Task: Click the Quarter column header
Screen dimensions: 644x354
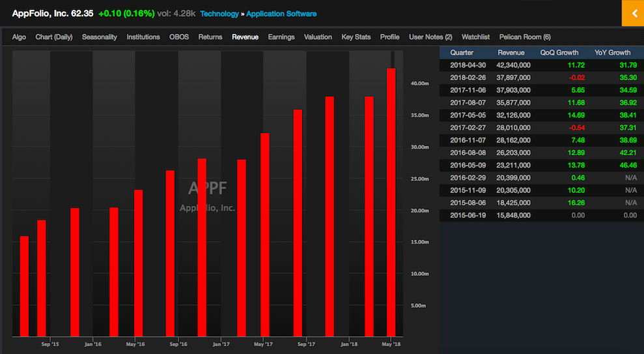Action: [462, 53]
